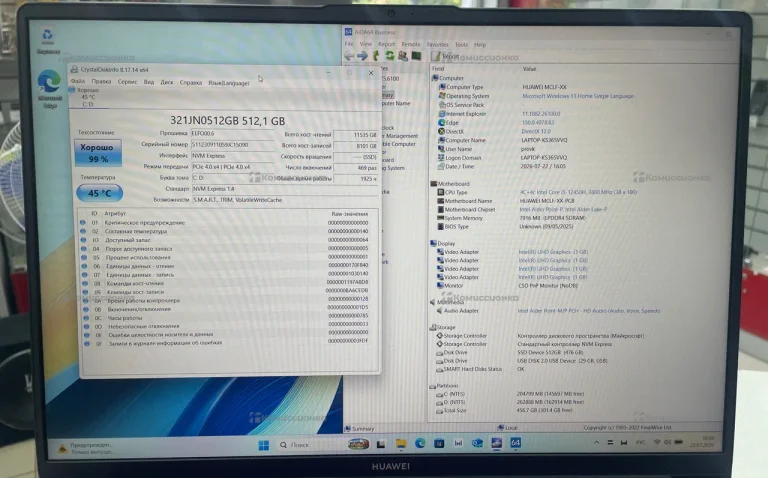Open the Windows Start menu
The height and width of the screenshot is (478, 768).
[x=264, y=445]
